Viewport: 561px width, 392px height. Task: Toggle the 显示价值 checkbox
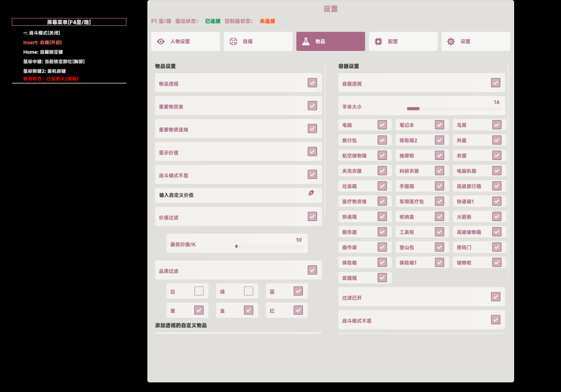pos(312,151)
